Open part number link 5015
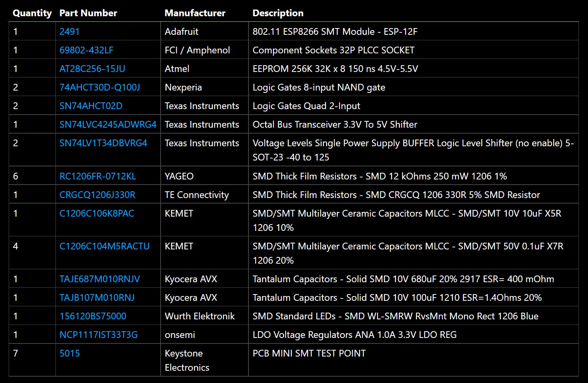 [70, 353]
